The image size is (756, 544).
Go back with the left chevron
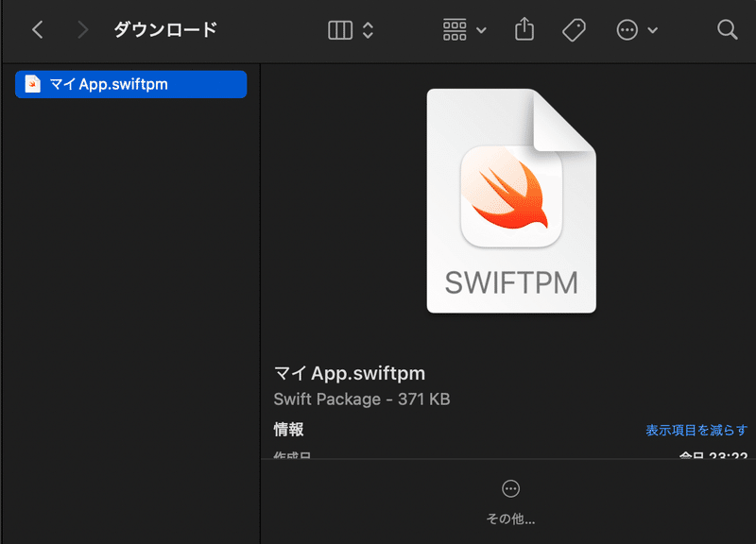pyautogui.click(x=38, y=30)
